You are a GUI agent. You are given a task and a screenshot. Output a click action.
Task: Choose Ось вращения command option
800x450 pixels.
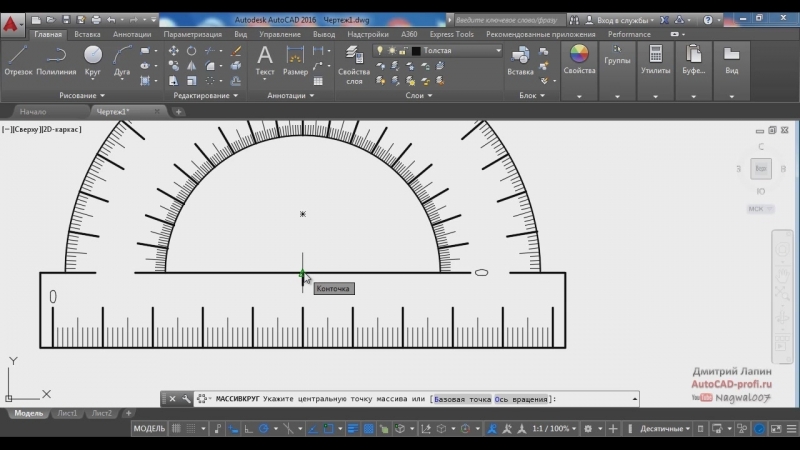coord(521,399)
